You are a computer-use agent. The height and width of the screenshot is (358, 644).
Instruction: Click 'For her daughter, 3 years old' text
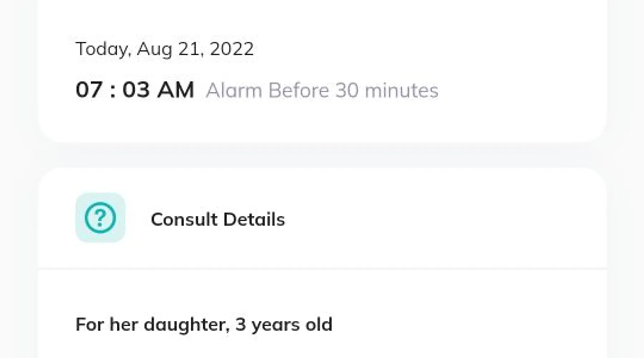[x=204, y=324]
